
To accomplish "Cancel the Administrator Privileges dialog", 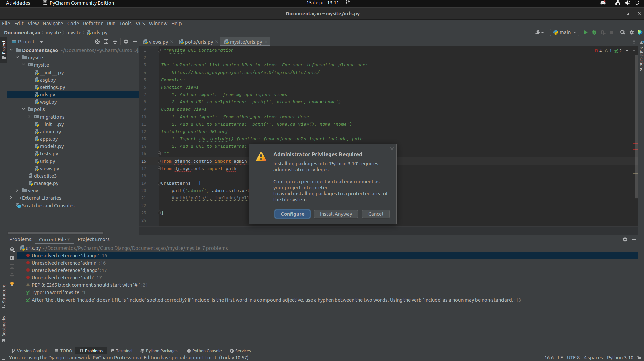I will [x=375, y=214].
